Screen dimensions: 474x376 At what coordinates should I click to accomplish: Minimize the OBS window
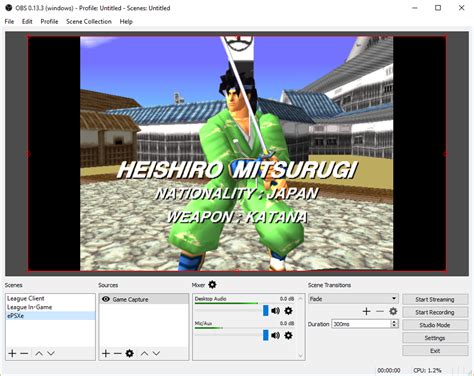click(415, 8)
